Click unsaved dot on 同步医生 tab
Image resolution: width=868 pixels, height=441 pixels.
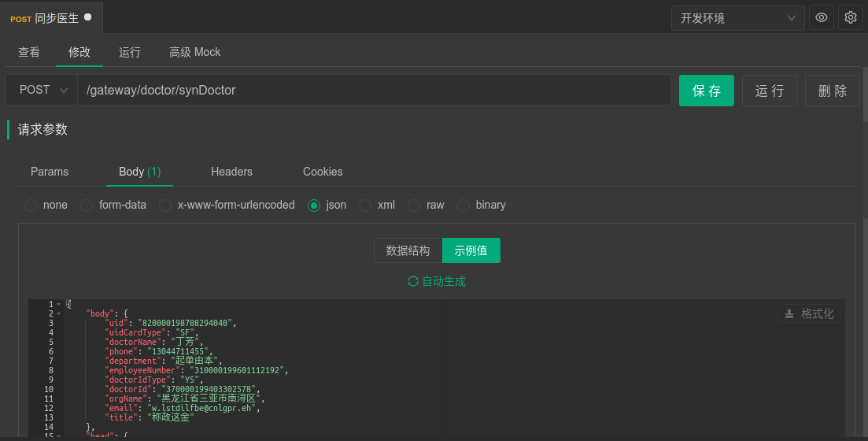tap(87, 17)
